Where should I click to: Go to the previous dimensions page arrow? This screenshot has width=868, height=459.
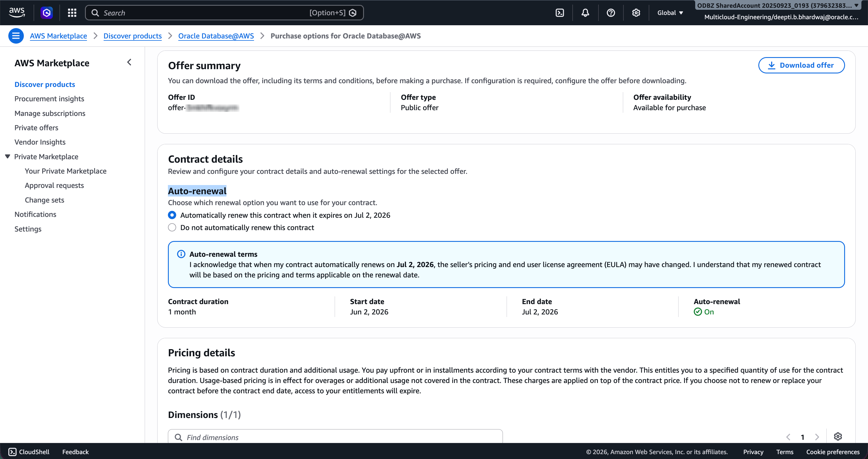(788, 437)
